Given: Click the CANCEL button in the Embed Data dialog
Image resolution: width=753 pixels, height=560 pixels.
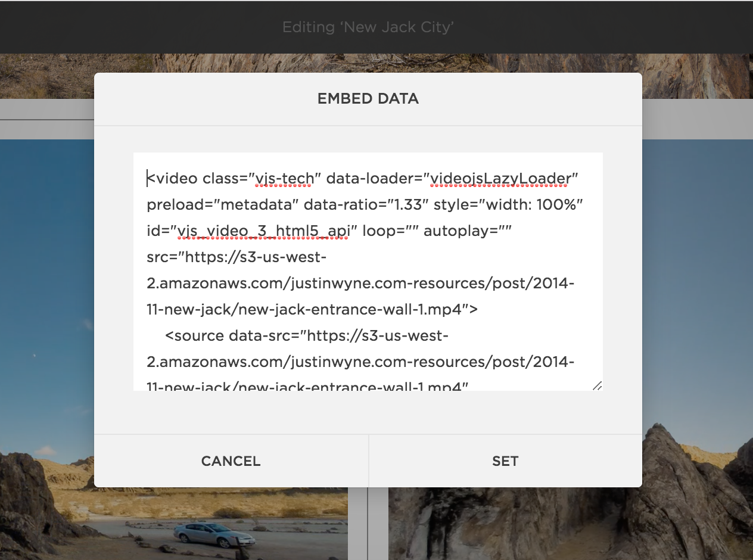Looking at the screenshot, I should 231,461.
